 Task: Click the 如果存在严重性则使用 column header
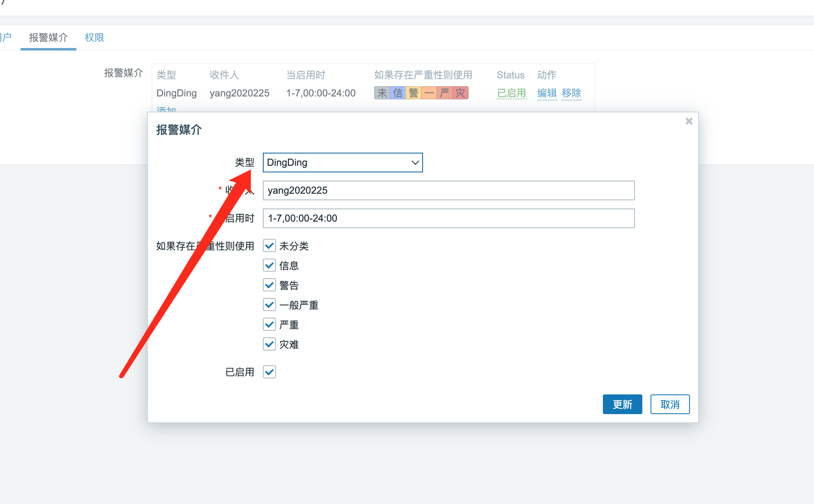click(423, 75)
